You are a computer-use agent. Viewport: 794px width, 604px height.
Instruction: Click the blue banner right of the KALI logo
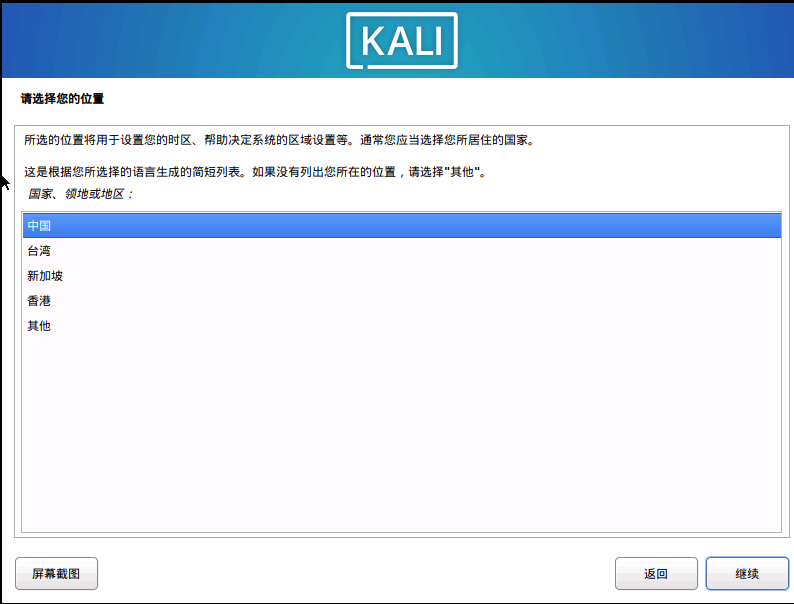pos(625,41)
